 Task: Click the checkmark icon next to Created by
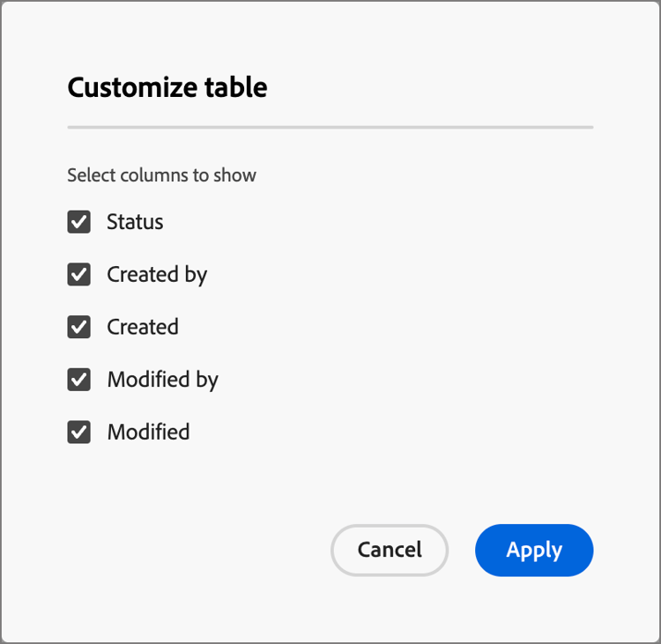click(79, 275)
